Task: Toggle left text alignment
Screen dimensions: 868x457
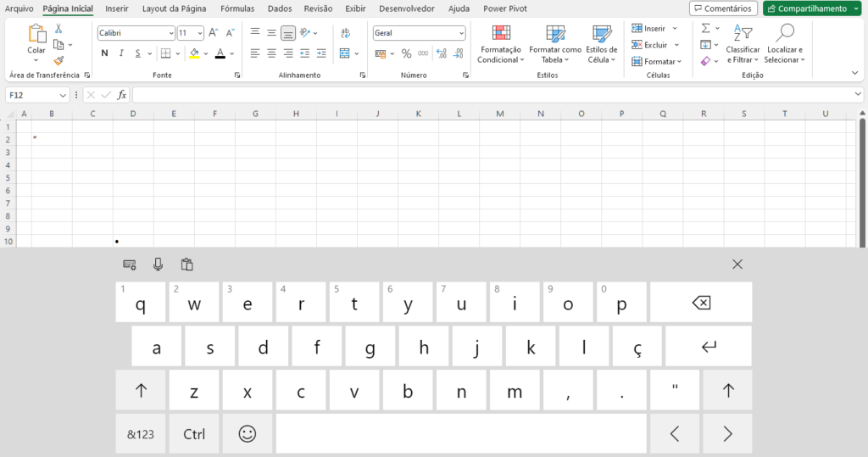Action: 254,53
